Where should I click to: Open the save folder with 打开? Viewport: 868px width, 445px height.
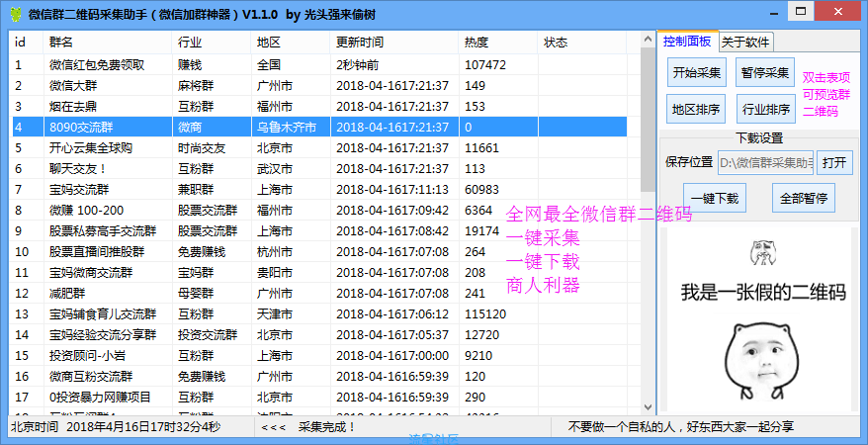[x=834, y=162]
